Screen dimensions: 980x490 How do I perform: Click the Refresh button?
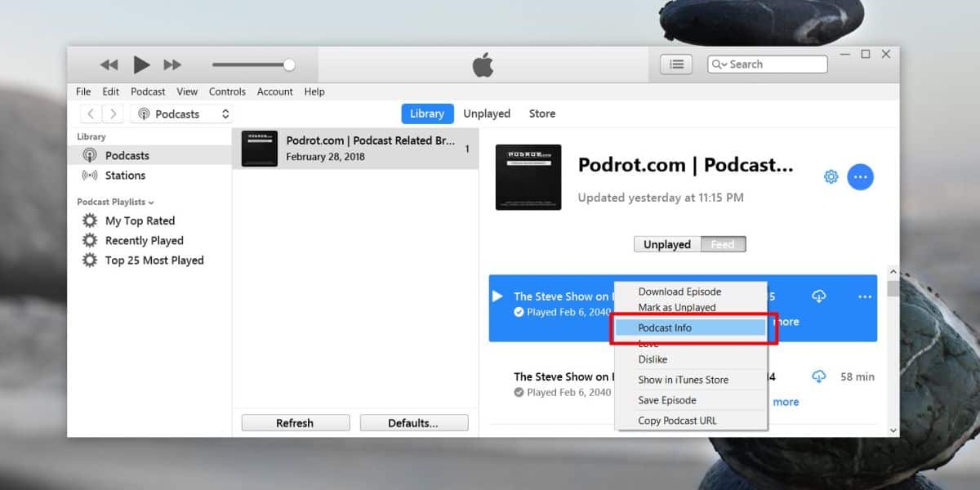click(x=295, y=423)
